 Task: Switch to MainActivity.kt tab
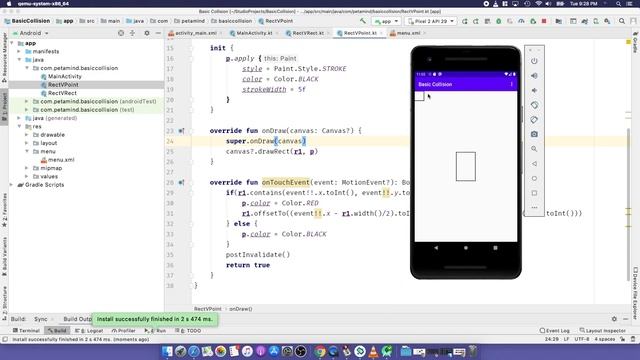[254, 33]
